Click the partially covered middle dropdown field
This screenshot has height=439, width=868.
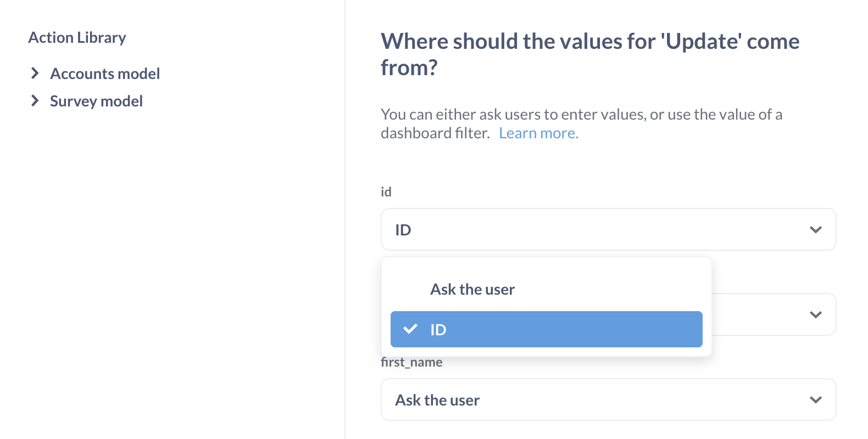click(769, 315)
